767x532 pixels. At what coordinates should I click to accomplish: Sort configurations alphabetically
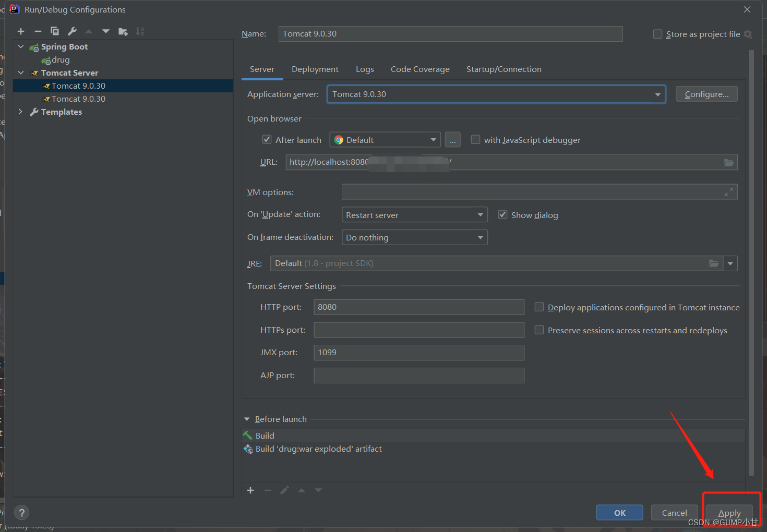click(140, 31)
